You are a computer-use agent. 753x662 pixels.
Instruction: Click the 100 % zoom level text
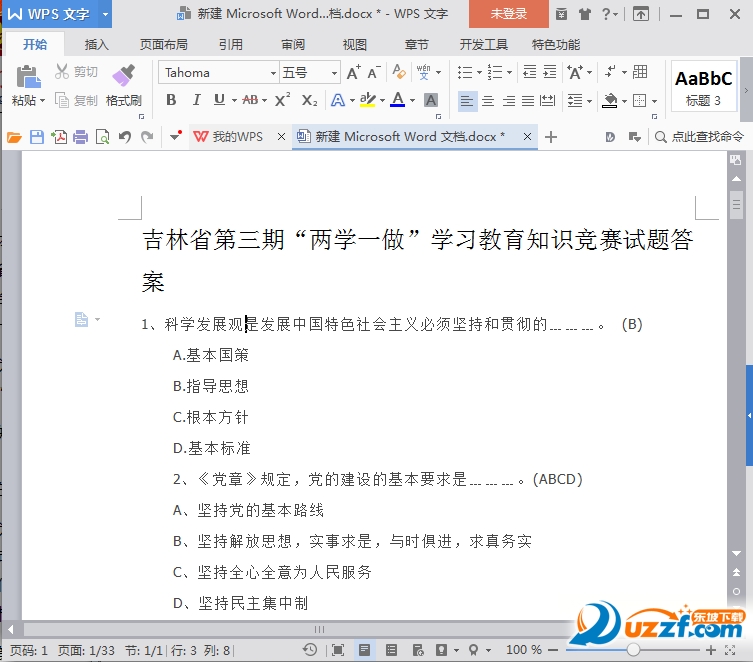pyautogui.click(x=523, y=650)
